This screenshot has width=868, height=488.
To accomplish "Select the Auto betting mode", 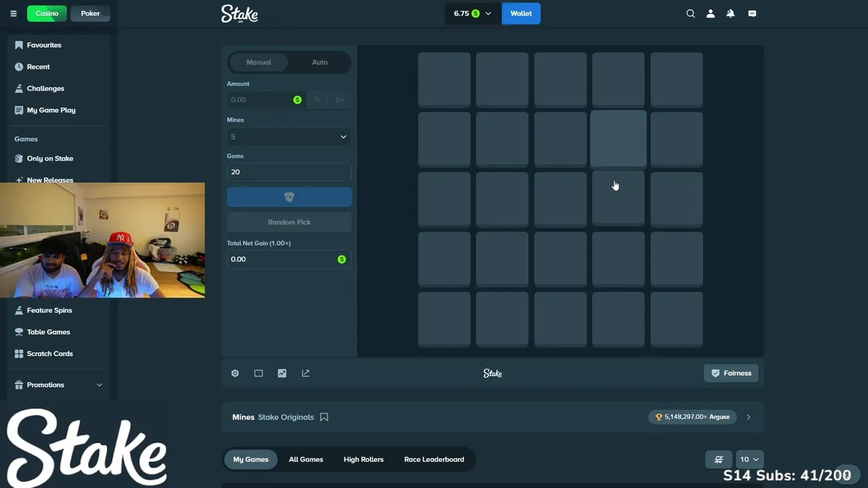I will point(319,62).
